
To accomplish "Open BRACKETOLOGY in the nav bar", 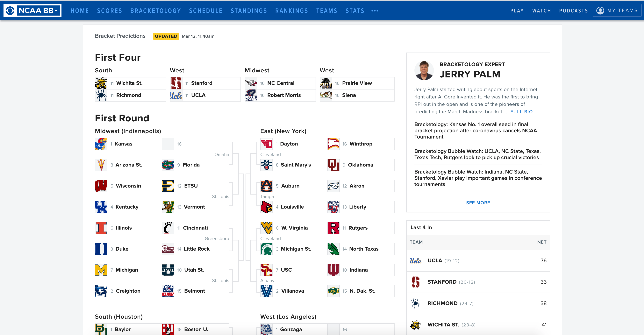I will (x=155, y=11).
